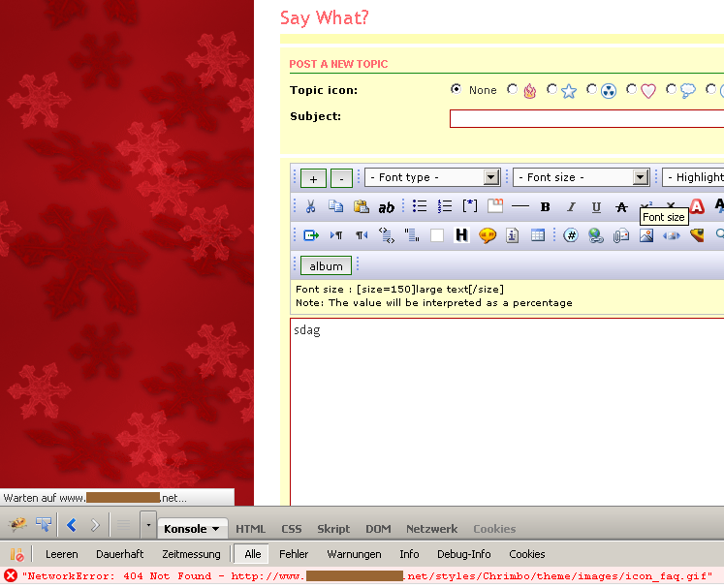The height and width of the screenshot is (588, 724).
Task: Open the Font type dropdown
Action: pos(431,177)
